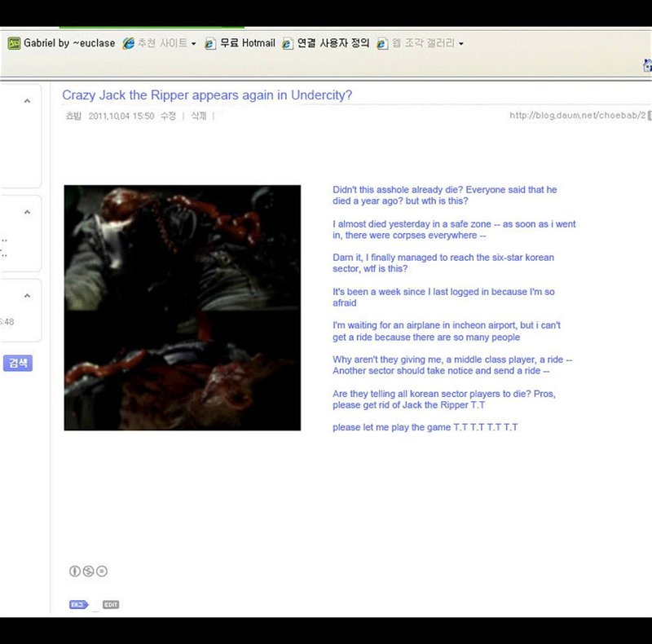Click the gory post image thumbnail
This screenshot has width=652, height=644.
click(x=183, y=307)
